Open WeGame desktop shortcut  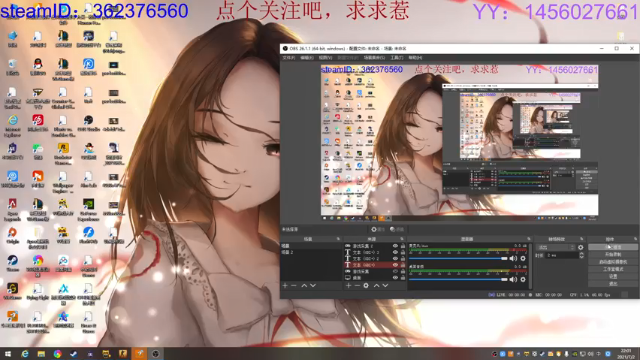click(12, 291)
